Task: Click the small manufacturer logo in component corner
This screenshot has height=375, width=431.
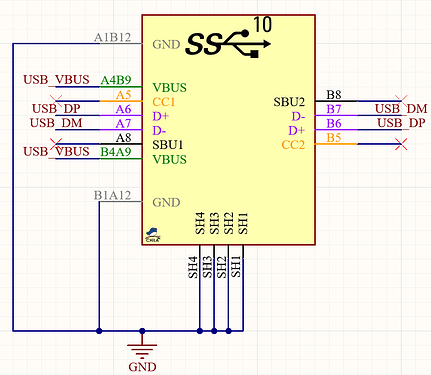Action: pos(153,235)
